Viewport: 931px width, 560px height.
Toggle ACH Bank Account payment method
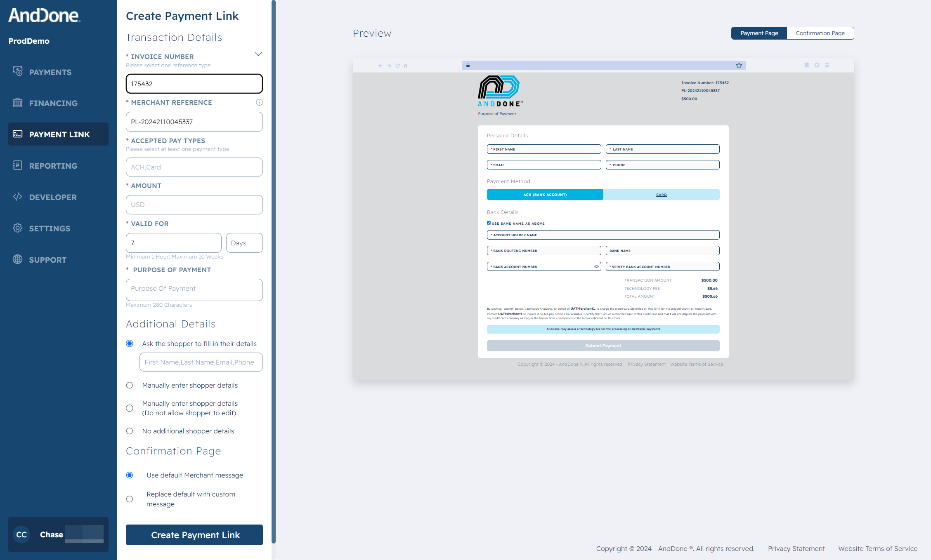tap(545, 195)
